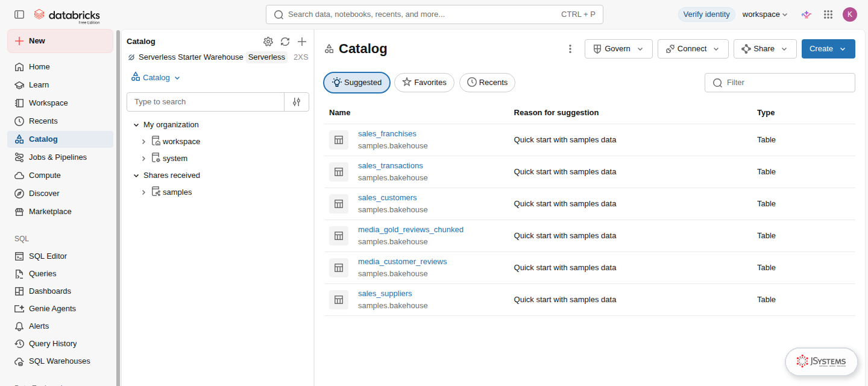Open Dashboards in sidebar
This screenshot has height=386, width=868.
pos(60,291)
